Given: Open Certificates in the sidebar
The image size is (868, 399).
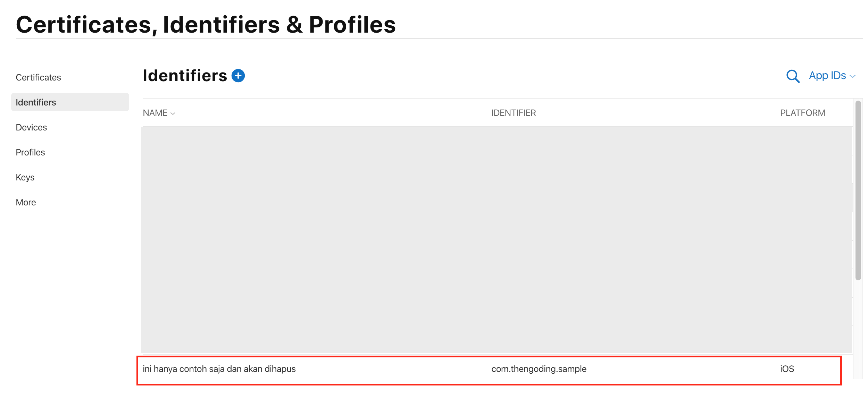Looking at the screenshot, I should coord(38,77).
